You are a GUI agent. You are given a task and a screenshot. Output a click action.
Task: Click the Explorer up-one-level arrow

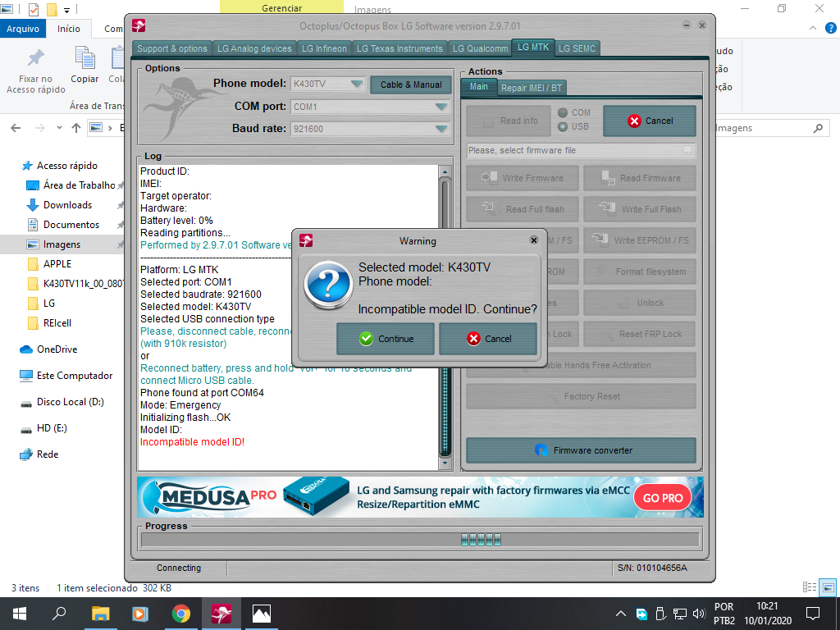click(76, 127)
